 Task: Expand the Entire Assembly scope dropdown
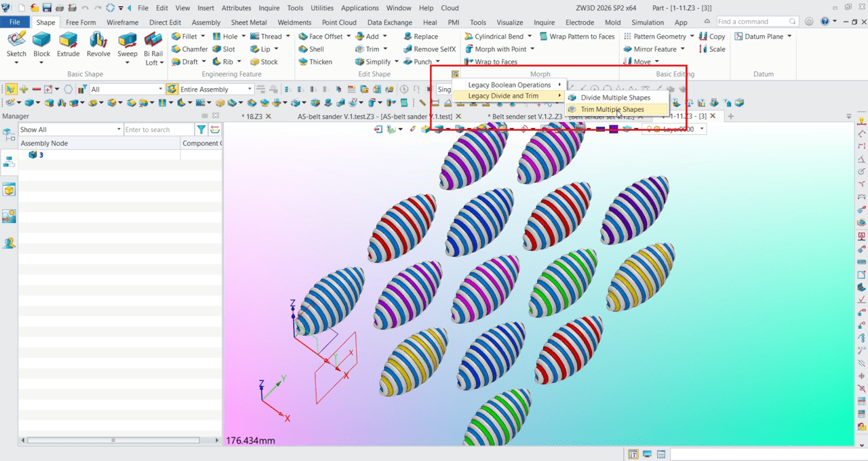[x=250, y=89]
